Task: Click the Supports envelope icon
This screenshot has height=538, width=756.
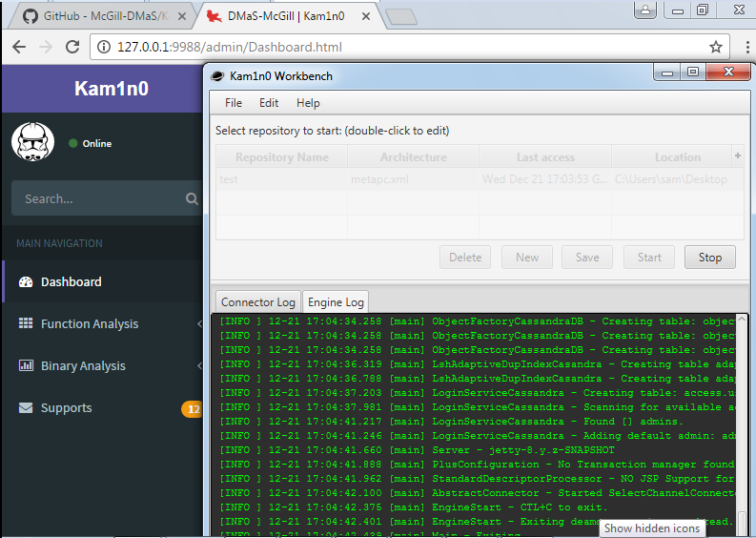Action: tap(26, 407)
